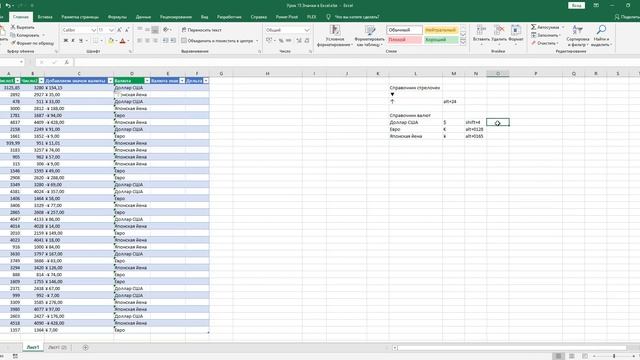Click the AutoSum (Автосумма) sigma icon
640x360 pixels.
pyautogui.click(x=533, y=27)
